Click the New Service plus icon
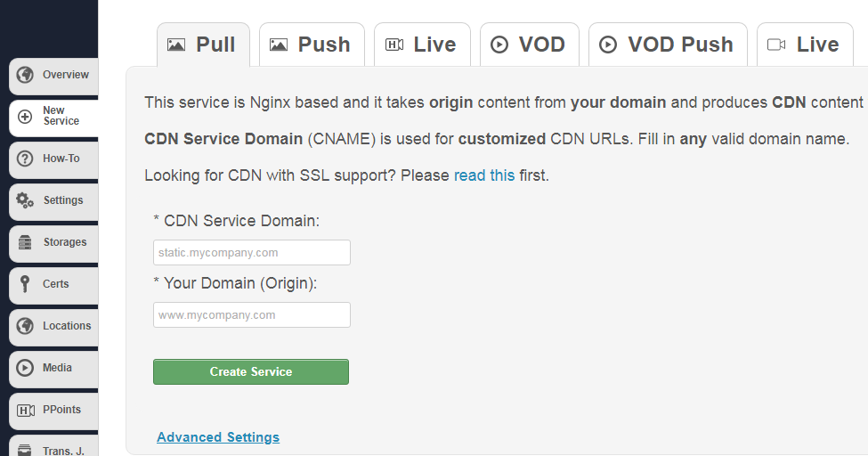This screenshot has width=868, height=456. tap(25, 117)
